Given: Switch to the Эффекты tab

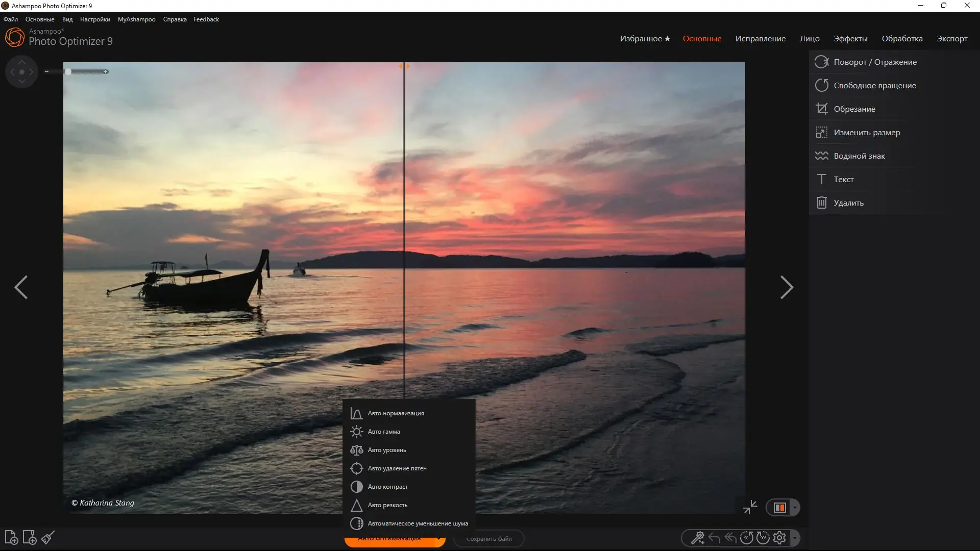Looking at the screenshot, I should click(850, 38).
